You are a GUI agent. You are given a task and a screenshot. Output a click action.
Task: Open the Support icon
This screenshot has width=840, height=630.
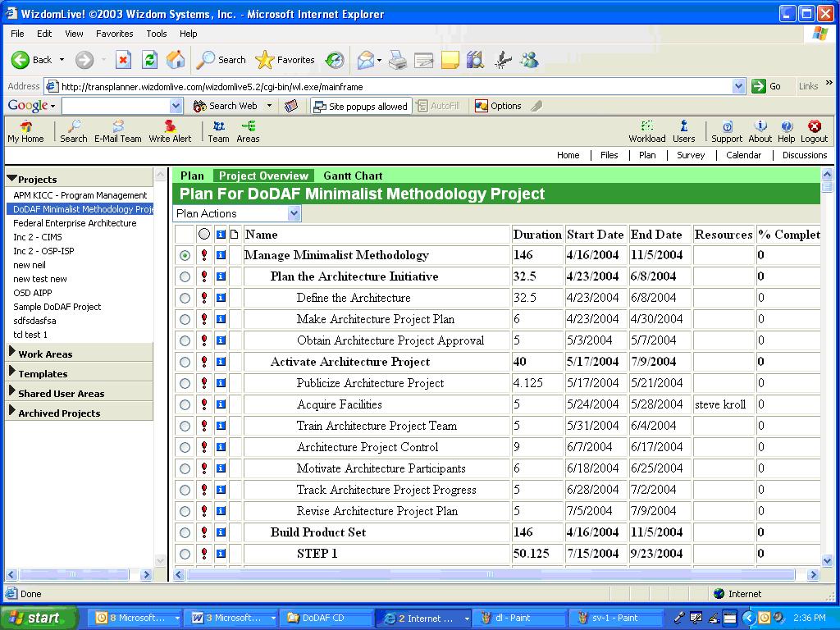pos(726,131)
